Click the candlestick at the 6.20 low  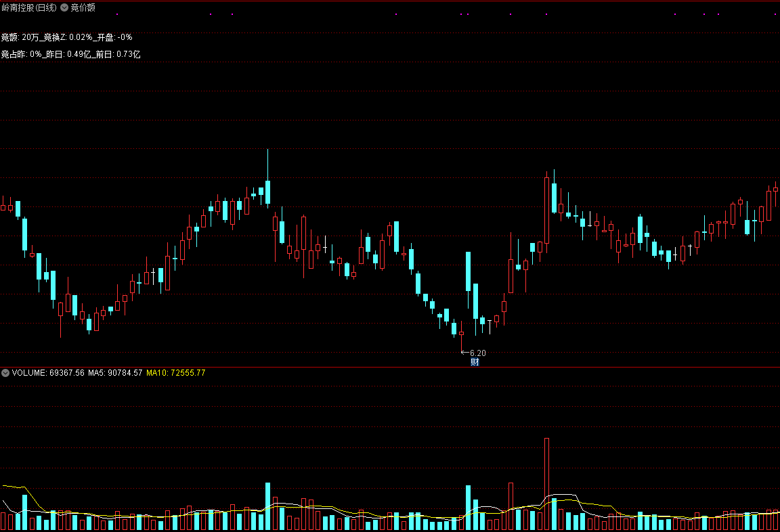coord(461,337)
